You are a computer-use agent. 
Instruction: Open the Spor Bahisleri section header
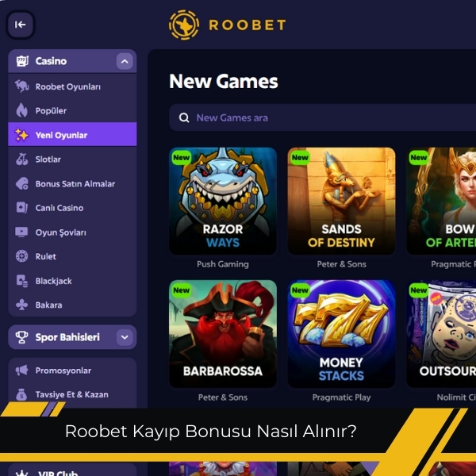72,337
